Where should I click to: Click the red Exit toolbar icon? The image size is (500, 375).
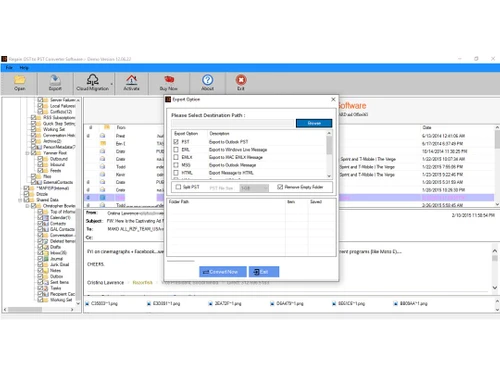click(x=241, y=80)
